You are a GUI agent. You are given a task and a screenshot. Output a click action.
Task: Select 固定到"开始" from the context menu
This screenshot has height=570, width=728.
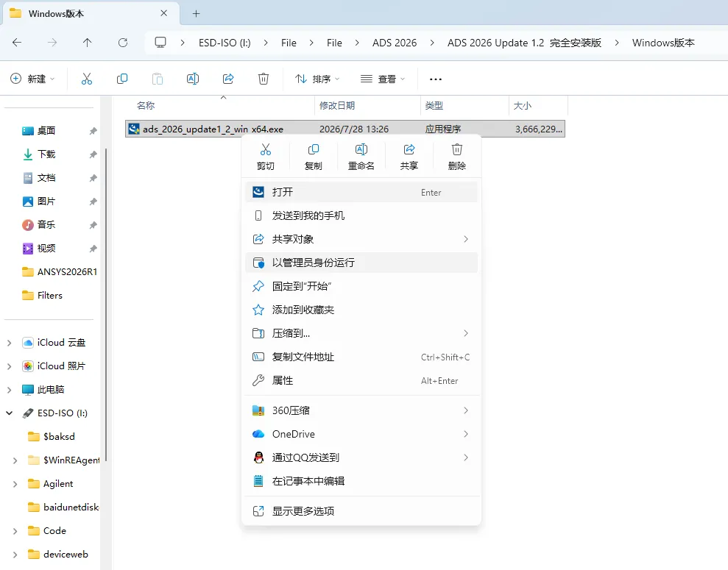361,286
